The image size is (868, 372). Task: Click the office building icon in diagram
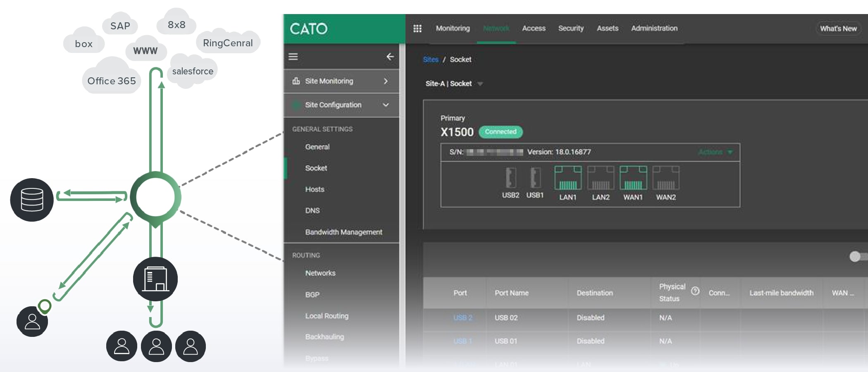(x=155, y=279)
